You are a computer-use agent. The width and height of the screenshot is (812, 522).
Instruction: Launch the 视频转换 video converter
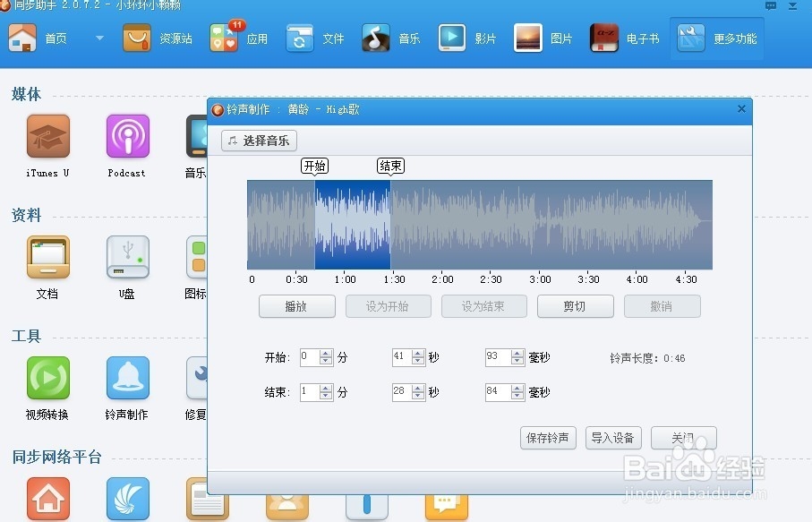(47, 378)
